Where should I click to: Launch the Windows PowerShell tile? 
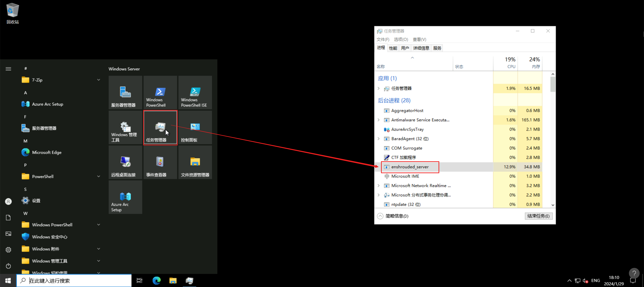pos(160,93)
